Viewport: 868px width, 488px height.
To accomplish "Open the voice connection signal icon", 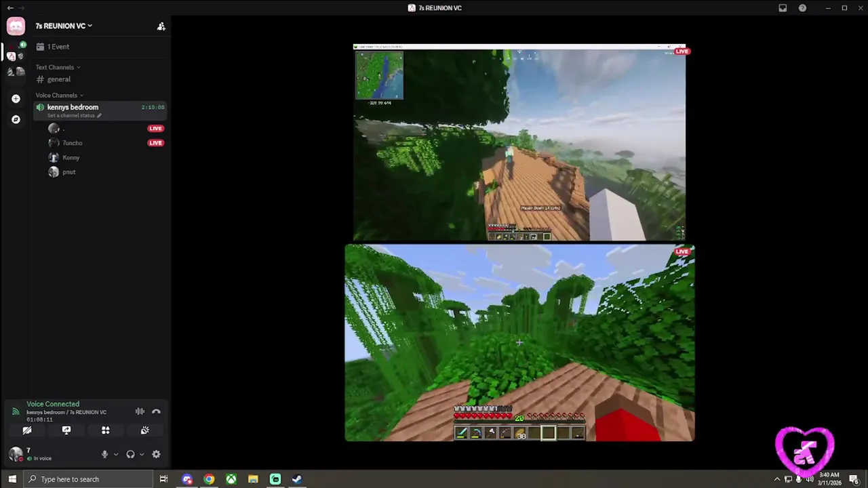I will point(16,411).
